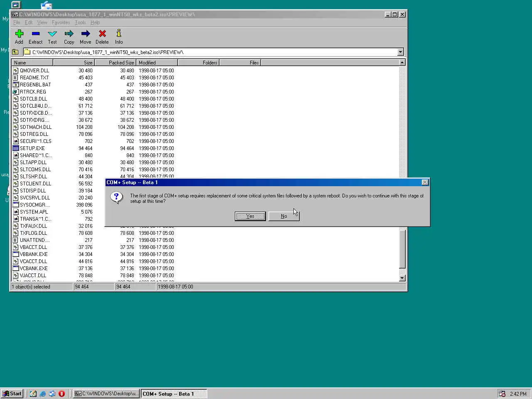
Task: Select the TXFLOG.DLL file name
Action: pos(34,233)
